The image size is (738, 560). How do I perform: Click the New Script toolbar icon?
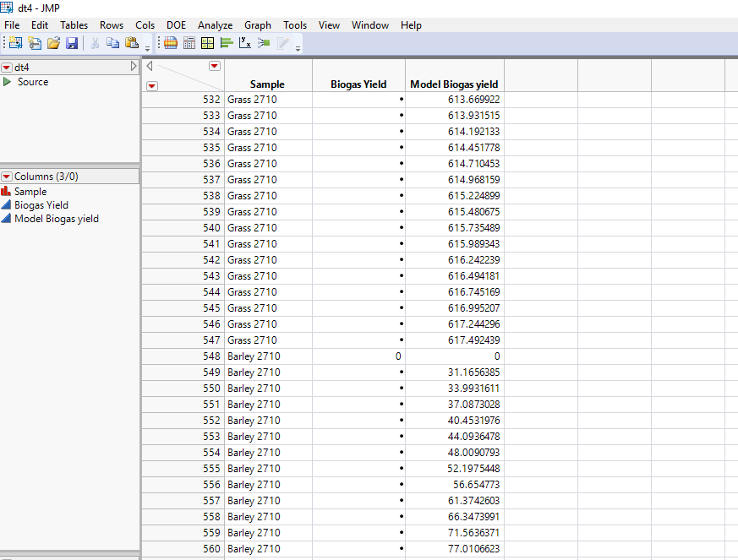(35, 43)
